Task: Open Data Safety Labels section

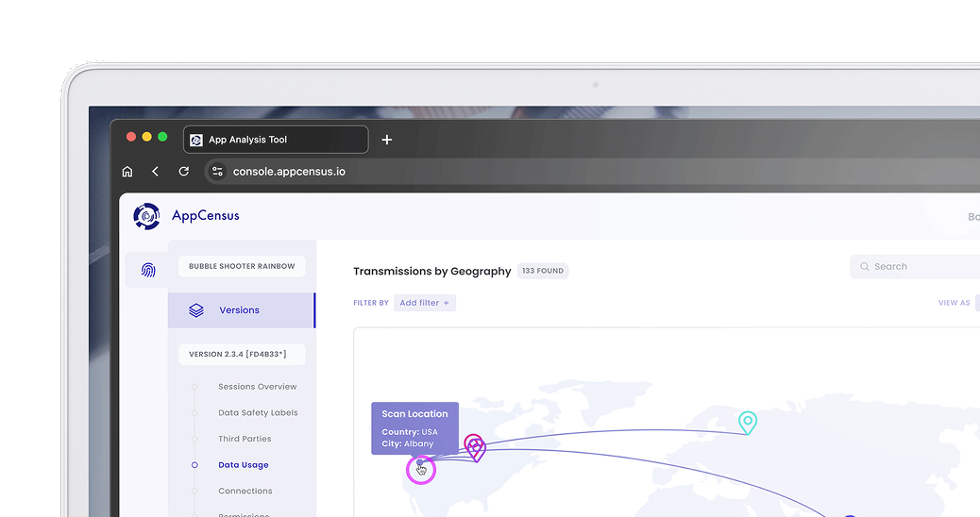Action: point(258,412)
